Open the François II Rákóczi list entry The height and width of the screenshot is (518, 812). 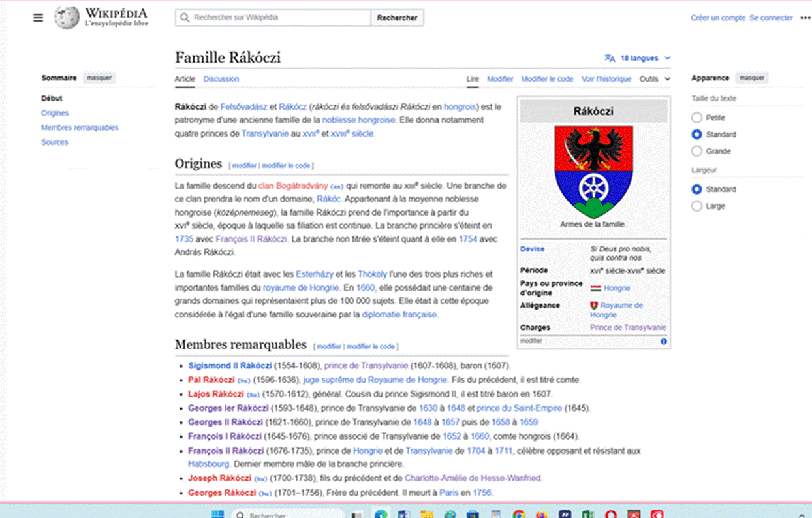[x=226, y=451]
